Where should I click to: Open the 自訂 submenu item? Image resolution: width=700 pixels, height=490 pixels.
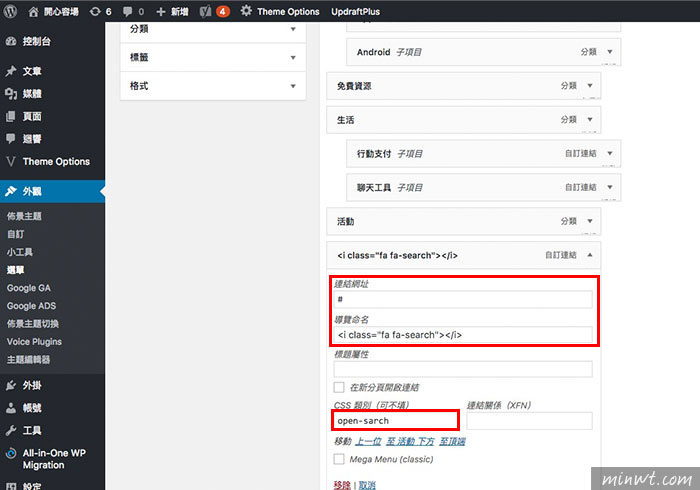tap(15, 234)
